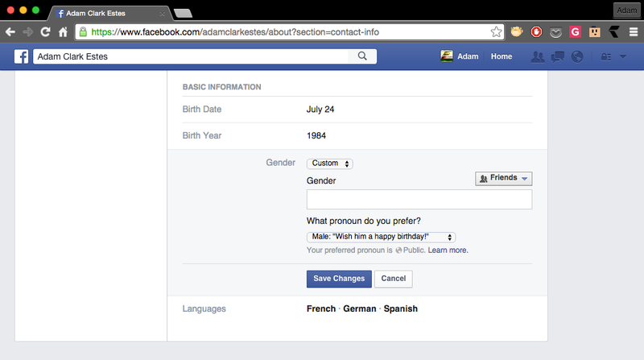
Task: Click the Spanish language link
Action: pyautogui.click(x=400, y=308)
